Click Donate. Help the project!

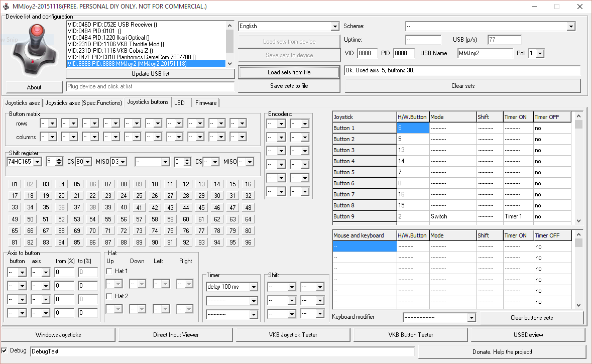(504, 351)
